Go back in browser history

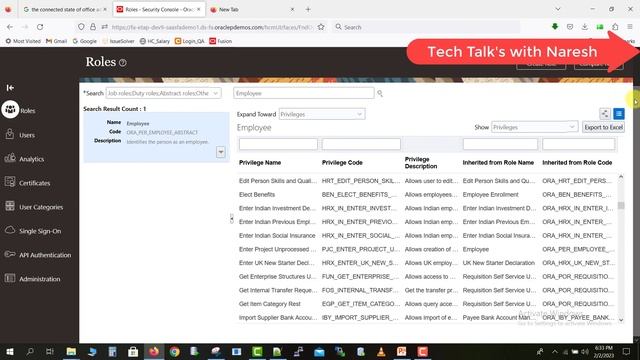click(10, 27)
